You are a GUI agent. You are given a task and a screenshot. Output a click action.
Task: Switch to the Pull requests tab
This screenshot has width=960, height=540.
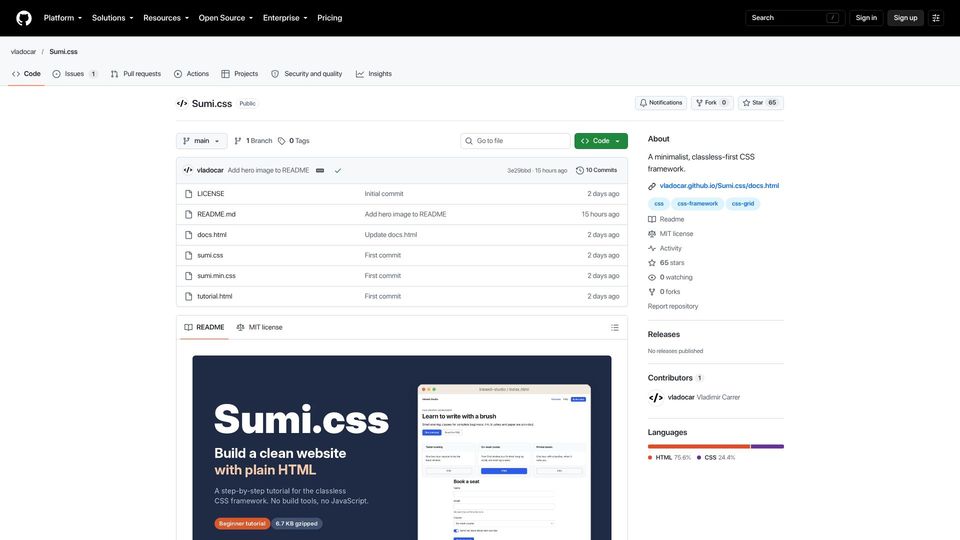(135, 73)
